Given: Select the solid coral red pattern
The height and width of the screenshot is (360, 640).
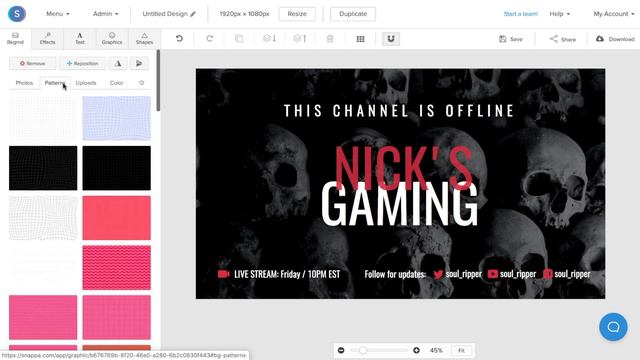Looking at the screenshot, I should click(x=116, y=218).
